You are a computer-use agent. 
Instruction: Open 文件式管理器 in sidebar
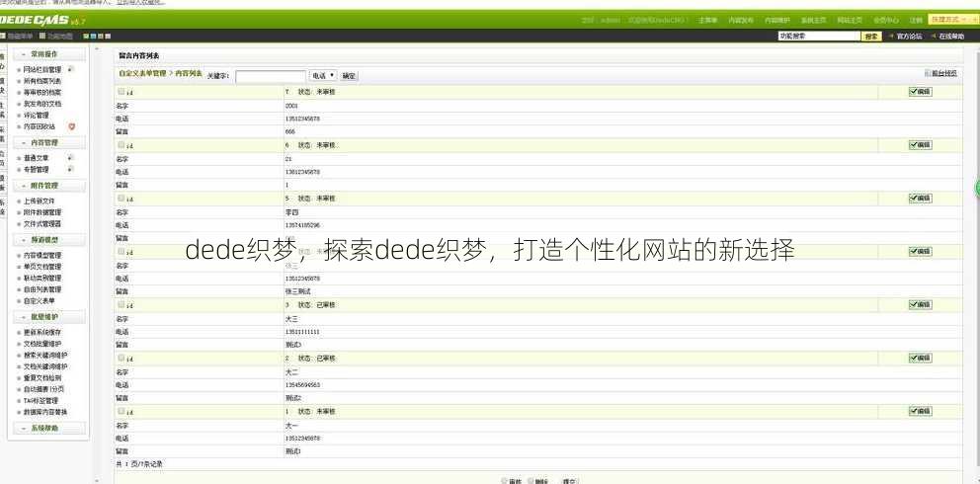coord(42,223)
